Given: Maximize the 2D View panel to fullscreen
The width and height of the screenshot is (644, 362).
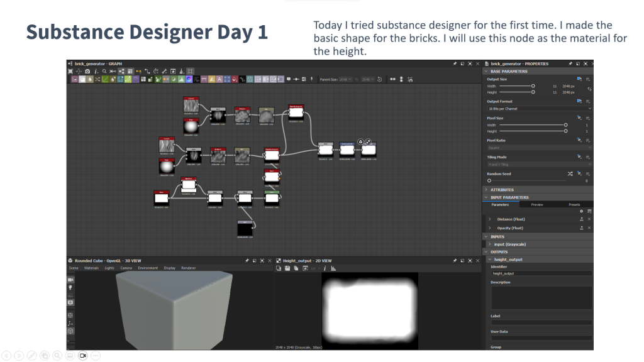Looking at the screenshot, I should (x=470, y=261).
